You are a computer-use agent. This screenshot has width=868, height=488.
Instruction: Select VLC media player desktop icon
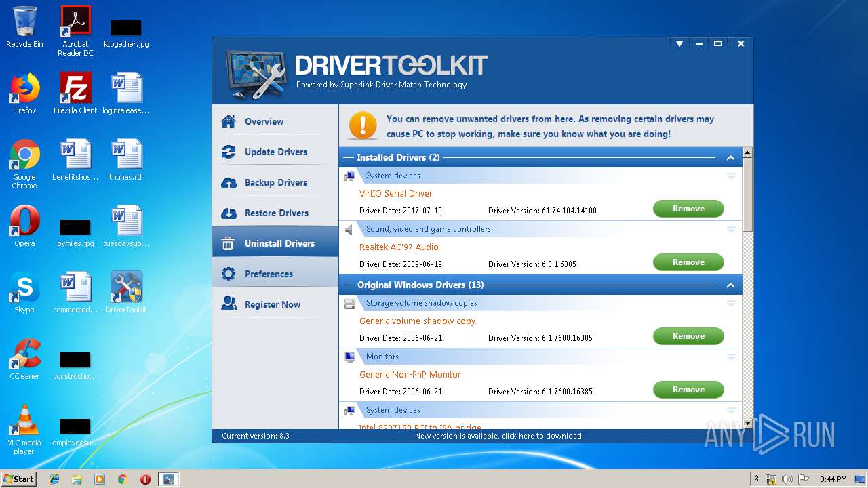(x=24, y=430)
